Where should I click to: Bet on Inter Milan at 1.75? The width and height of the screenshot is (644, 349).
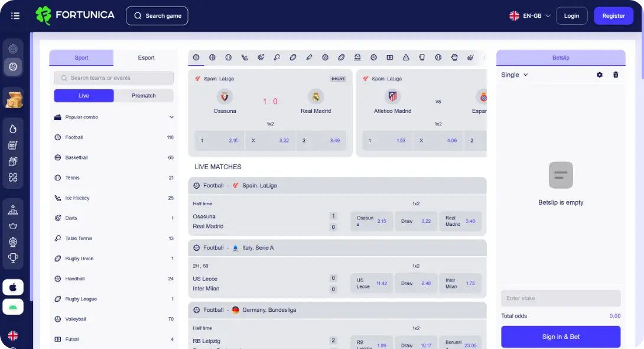tap(460, 283)
